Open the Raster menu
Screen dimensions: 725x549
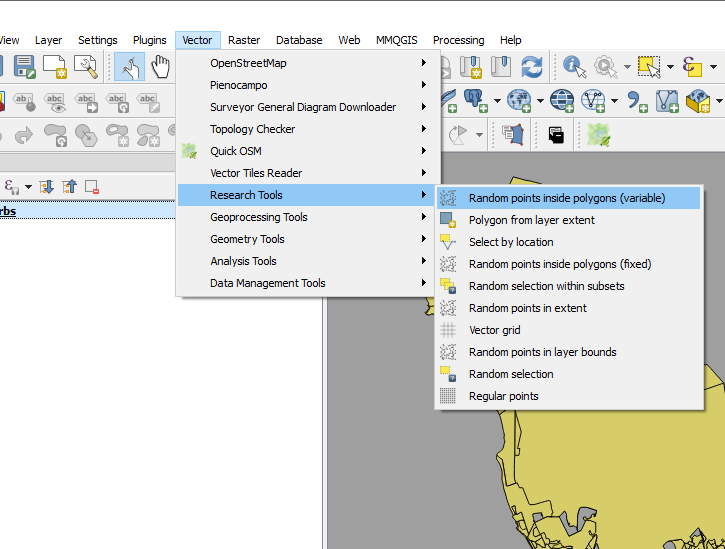pyautogui.click(x=244, y=40)
